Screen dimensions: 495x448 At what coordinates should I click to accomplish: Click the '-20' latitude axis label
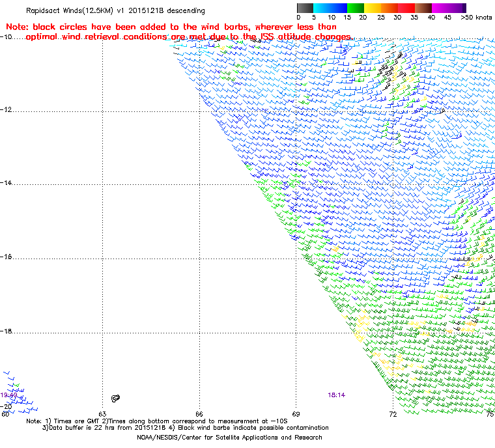[x=6, y=406]
